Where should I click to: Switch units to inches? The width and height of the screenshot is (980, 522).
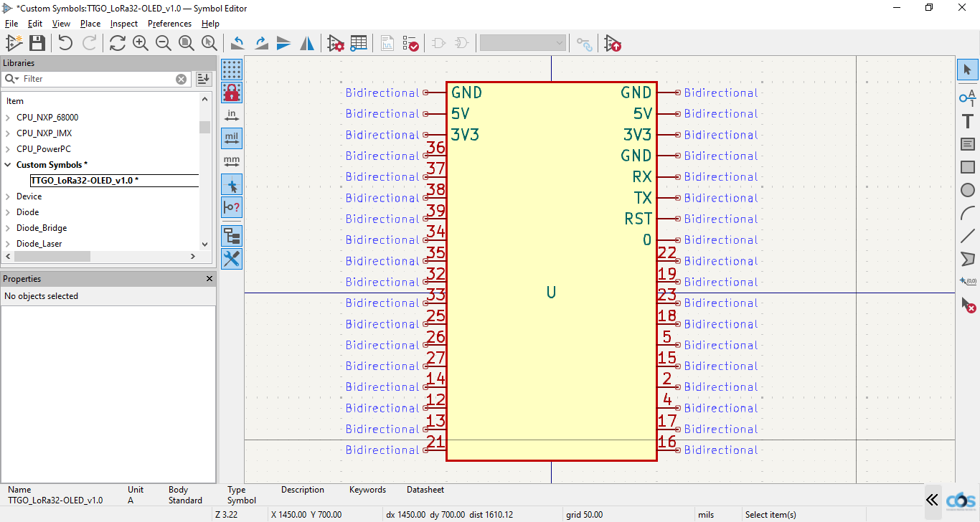click(232, 115)
